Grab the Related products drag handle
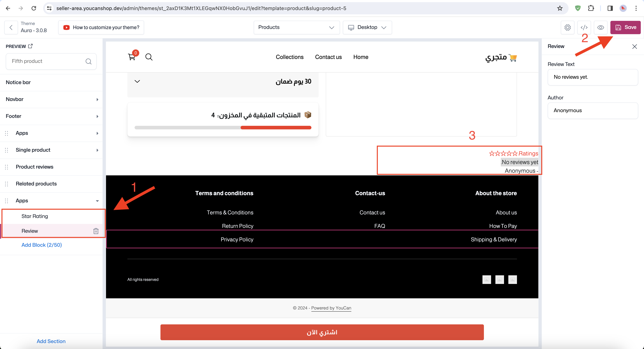644x349 pixels. (x=6, y=184)
